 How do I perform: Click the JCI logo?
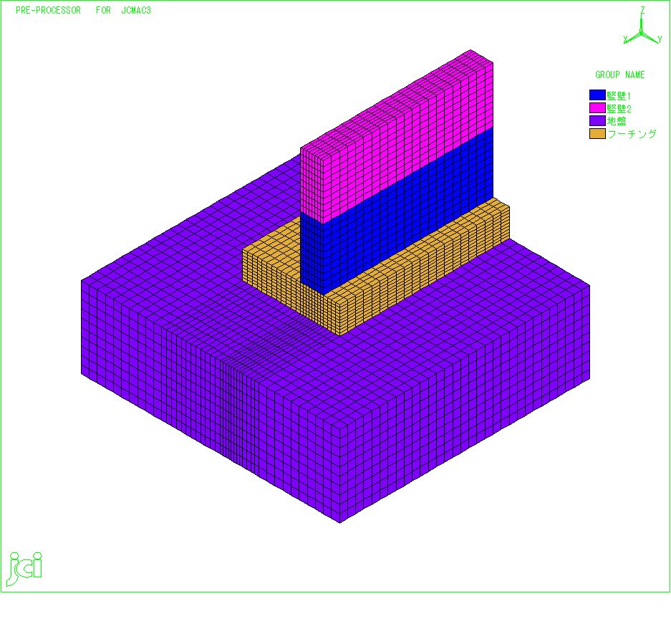pyautogui.click(x=25, y=569)
